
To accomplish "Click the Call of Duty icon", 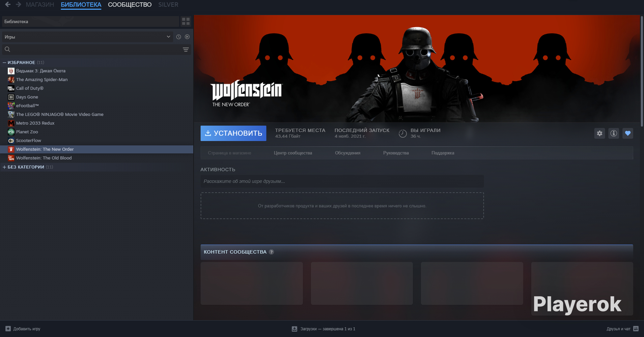I will [11, 88].
